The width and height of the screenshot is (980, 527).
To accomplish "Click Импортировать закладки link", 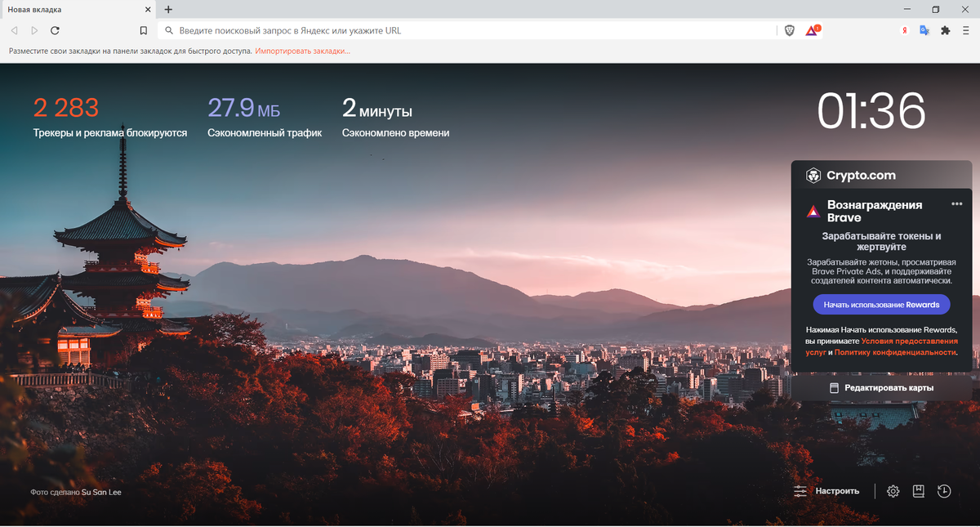I will click(303, 51).
